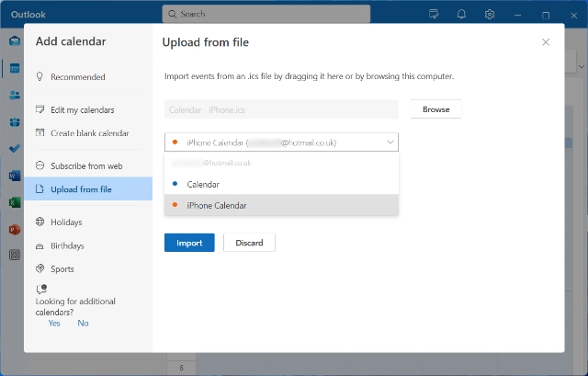This screenshot has height=376, width=588.
Task: Open the settings gear icon
Action: (x=490, y=15)
